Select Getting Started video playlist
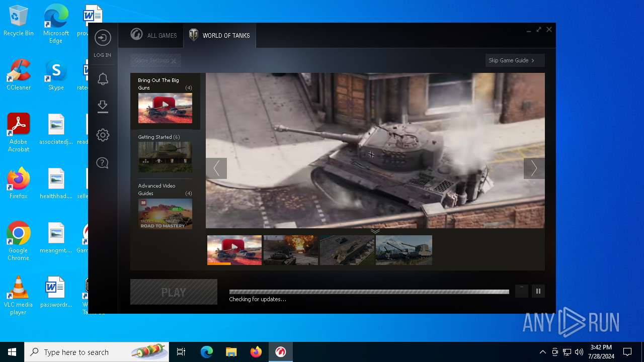Screen dimensions: 644x362 [165, 153]
